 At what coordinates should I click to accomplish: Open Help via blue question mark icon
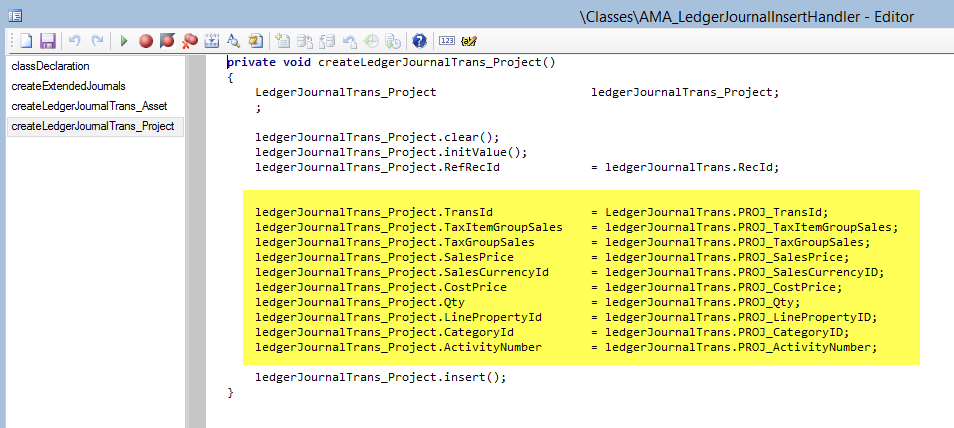click(419, 41)
